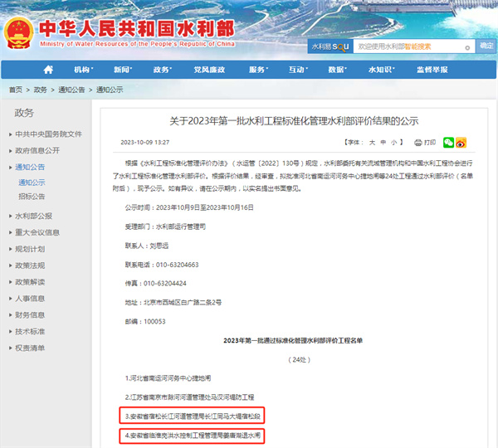Select large font size 大

point(372,143)
